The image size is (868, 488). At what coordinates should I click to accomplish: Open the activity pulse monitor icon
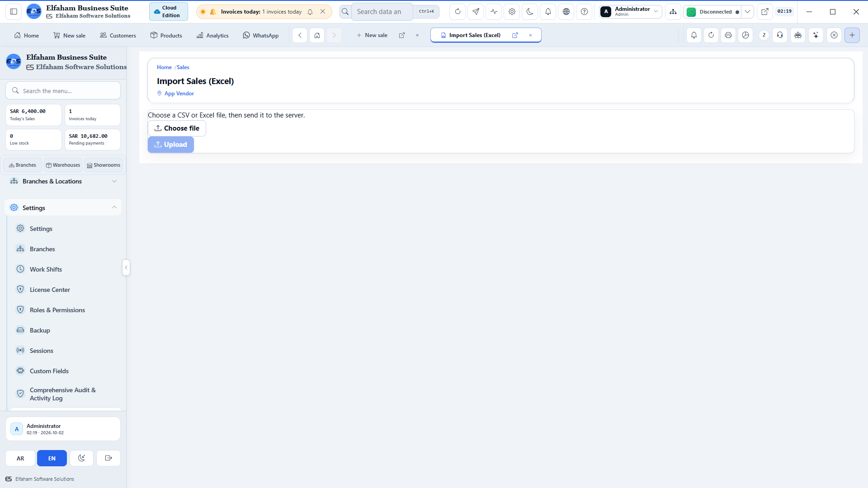coord(494,12)
